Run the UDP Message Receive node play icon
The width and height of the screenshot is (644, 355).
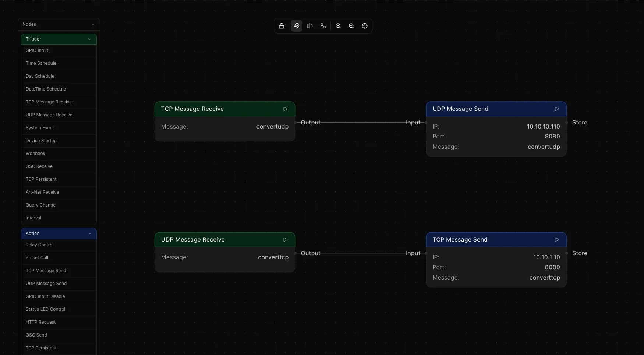click(x=285, y=240)
